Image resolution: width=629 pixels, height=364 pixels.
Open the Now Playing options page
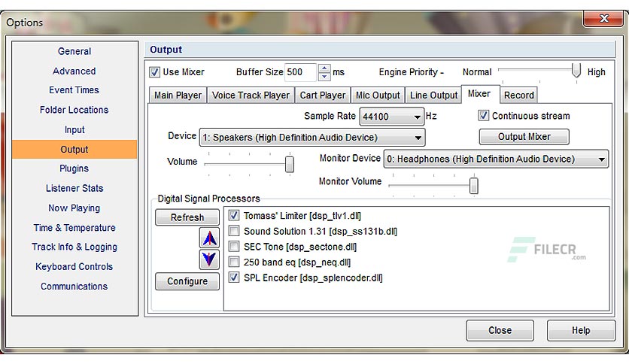pyautogui.click(x=74, y=208)
